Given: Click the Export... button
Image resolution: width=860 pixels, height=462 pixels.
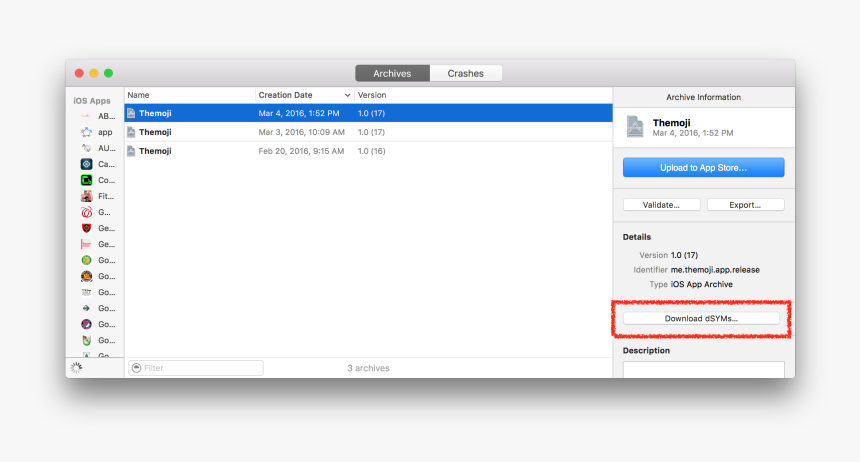Looking at the screenshot, I should 745,205.
